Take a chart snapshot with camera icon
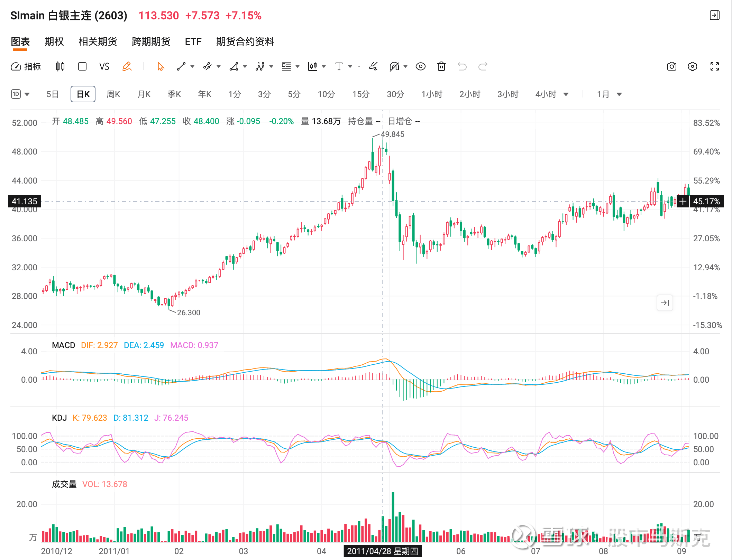Screen dimensions: 732x560 [x=671, y=66]
